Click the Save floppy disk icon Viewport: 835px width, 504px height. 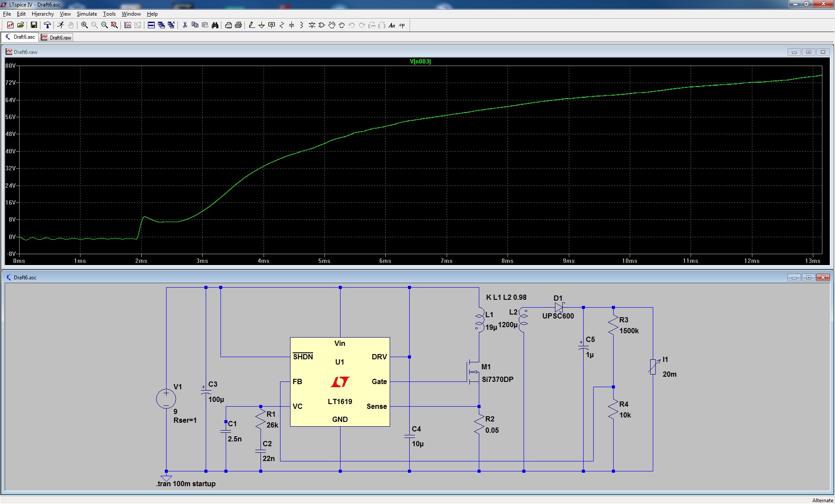(34, 25)
